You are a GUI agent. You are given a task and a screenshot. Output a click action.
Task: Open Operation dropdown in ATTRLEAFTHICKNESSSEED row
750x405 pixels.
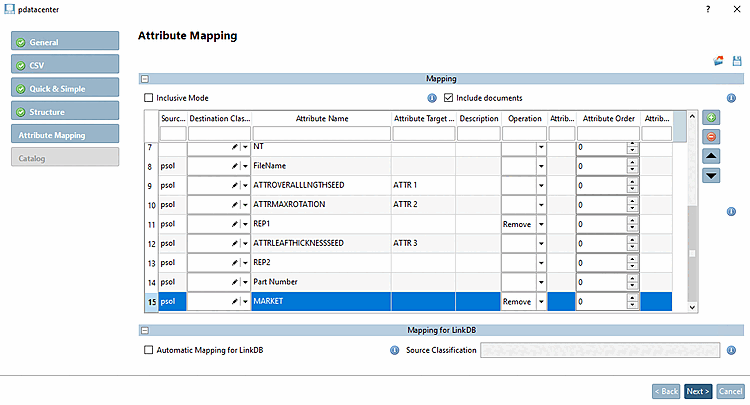(541, 243)
